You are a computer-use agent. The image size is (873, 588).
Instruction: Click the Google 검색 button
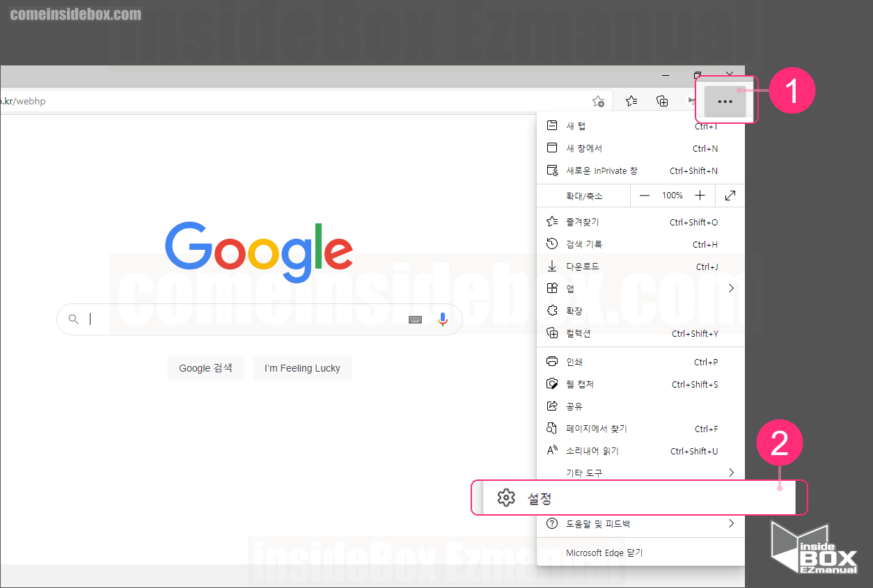205,368
